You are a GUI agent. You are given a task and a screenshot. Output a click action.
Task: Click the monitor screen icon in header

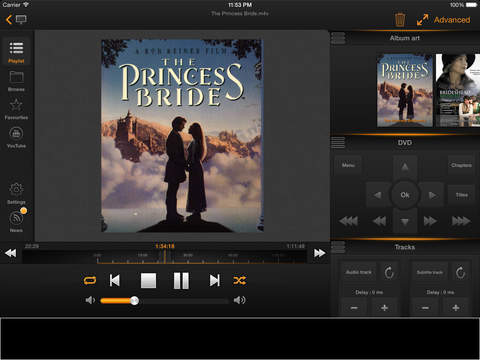tap(21, 20)
